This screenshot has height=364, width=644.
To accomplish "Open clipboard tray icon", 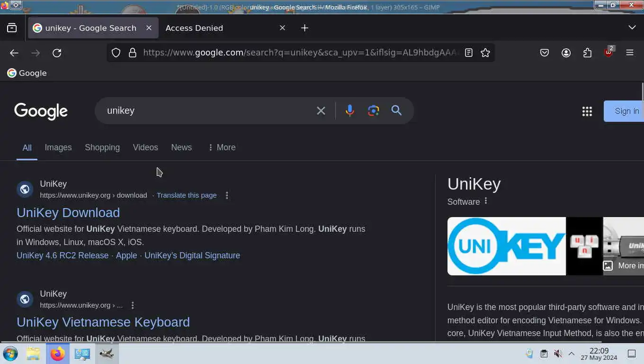I will pyautogui.click(x=544, y=354).
